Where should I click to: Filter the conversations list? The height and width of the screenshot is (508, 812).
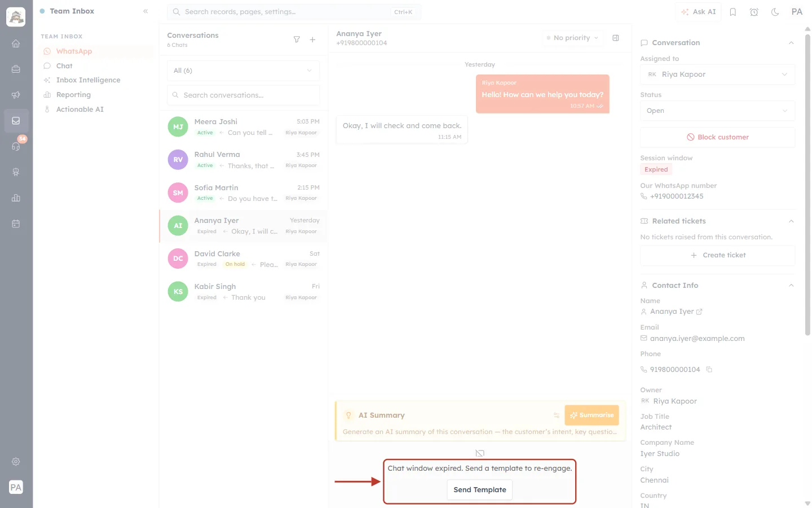[x=297, y=40]
